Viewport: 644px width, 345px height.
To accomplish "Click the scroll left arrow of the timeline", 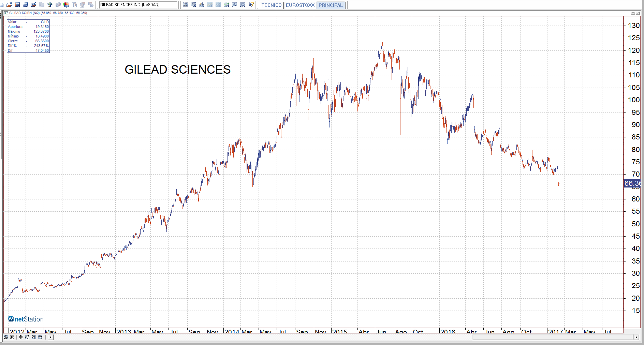I will [51, 337].
